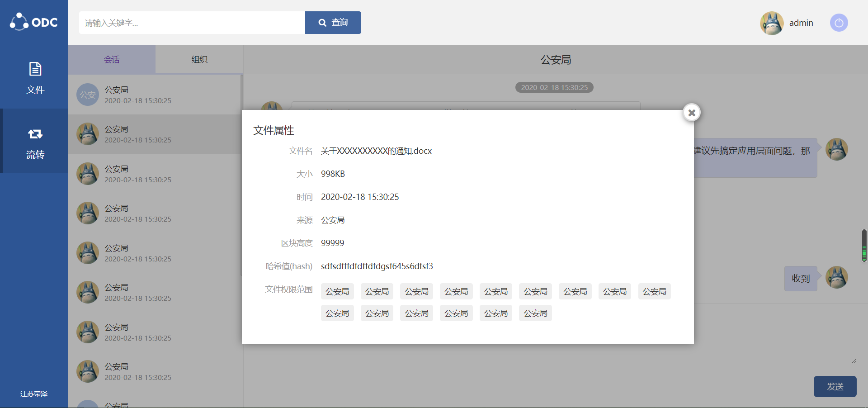
Task: Click the chat date badge 2020-02-18 15:30:25
Action: (x=554, y=87)
